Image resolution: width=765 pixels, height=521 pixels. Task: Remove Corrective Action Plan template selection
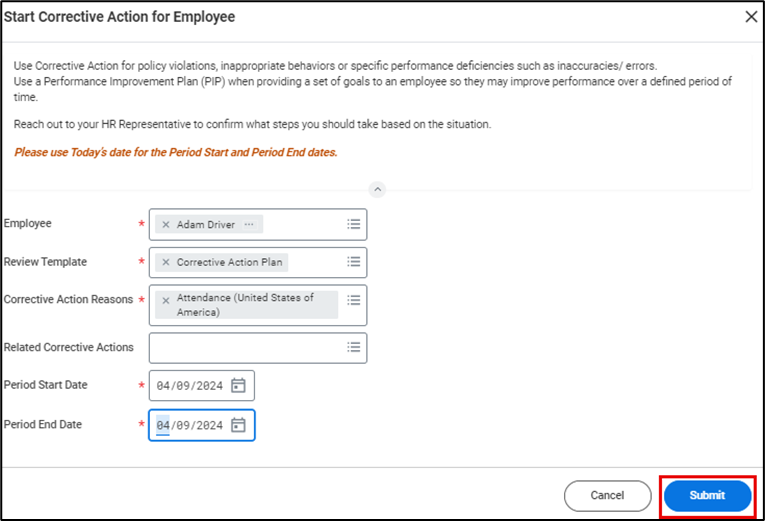tap(166, 262)
